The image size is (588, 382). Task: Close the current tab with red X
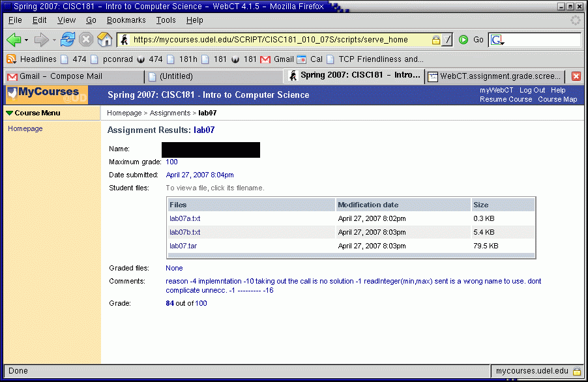576,76
